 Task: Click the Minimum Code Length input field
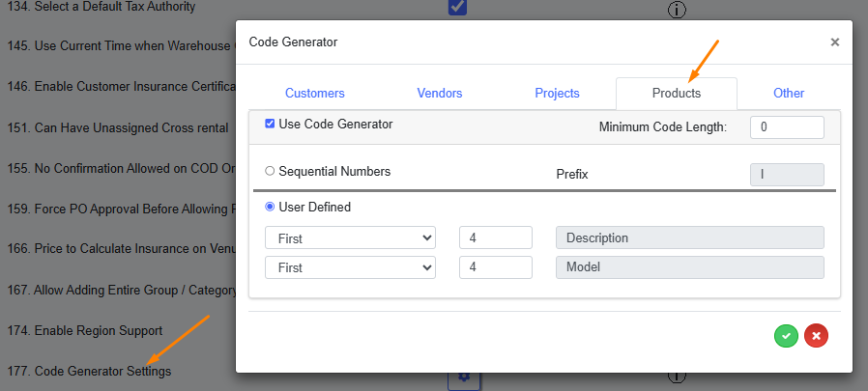(x=786, y=126)
